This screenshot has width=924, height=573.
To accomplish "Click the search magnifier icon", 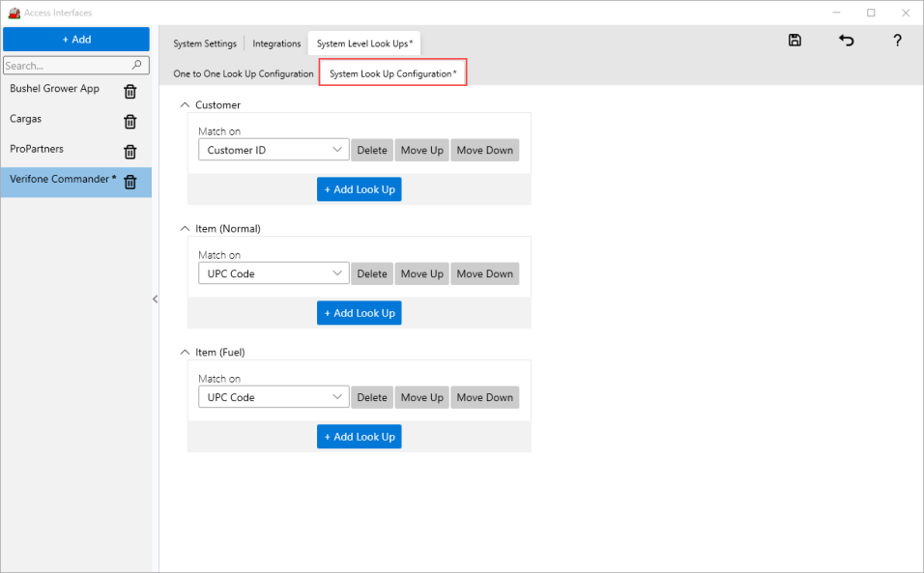I will click(138, 66).
